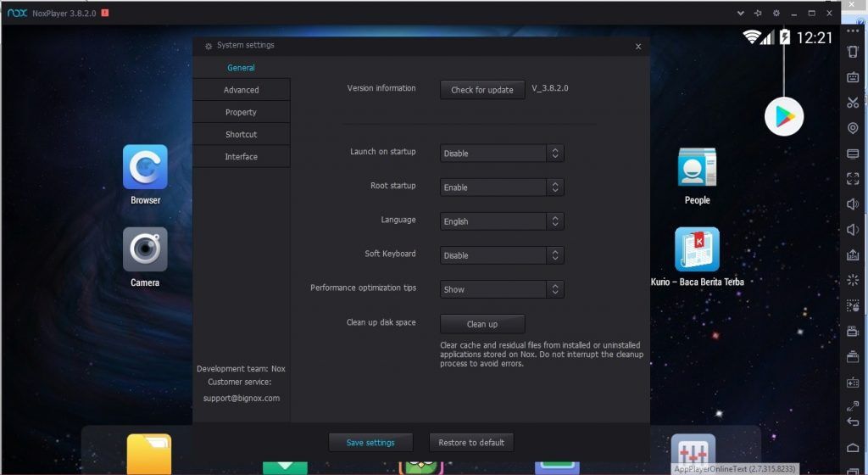Switch to the Property tab
The height and width of the screenshot is (475, 868).
[241, 112]
